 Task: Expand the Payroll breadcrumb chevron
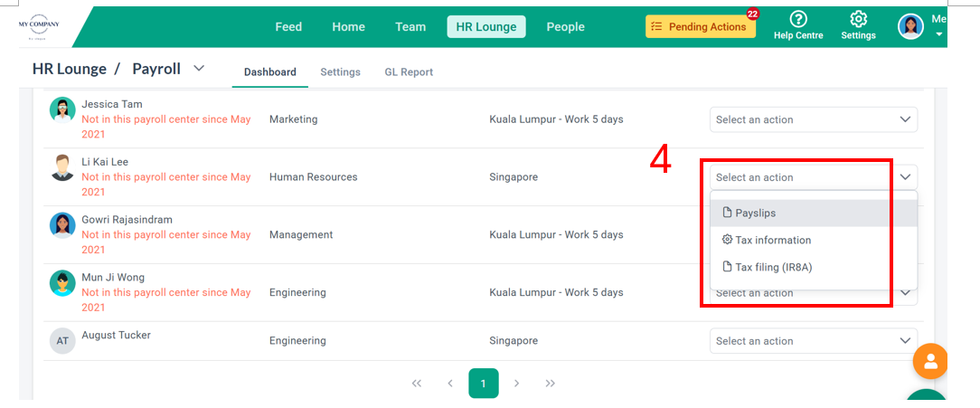click(x=199, y=69)
